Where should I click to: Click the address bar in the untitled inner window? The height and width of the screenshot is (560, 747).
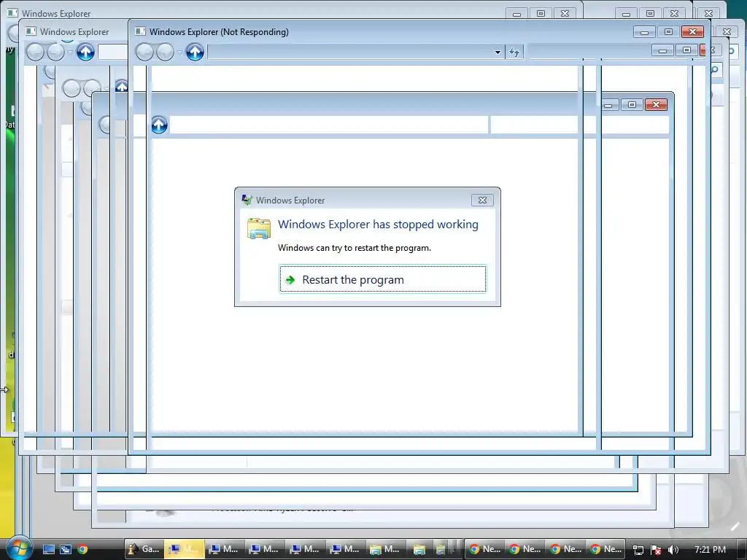coord(329,125)
